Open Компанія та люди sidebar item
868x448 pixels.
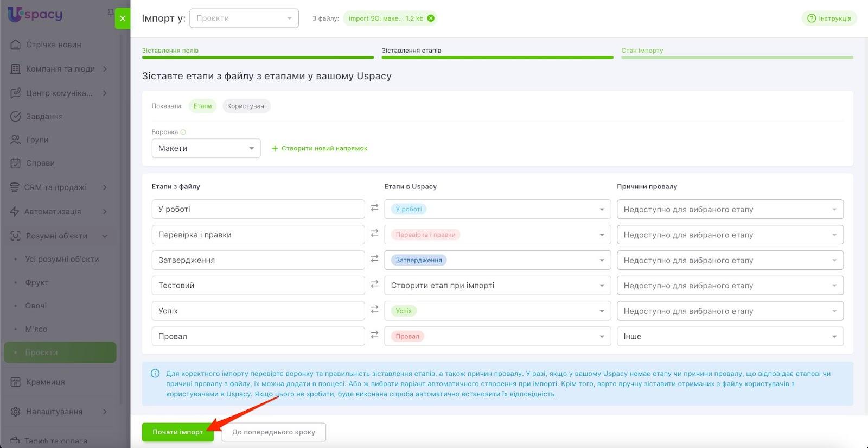pos(60,69)
